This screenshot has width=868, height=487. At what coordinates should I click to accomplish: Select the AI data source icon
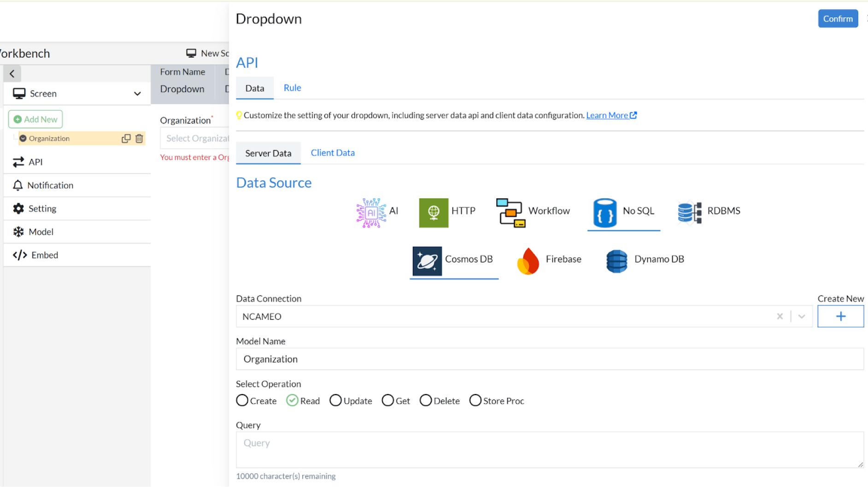click(x=371, y=213)
